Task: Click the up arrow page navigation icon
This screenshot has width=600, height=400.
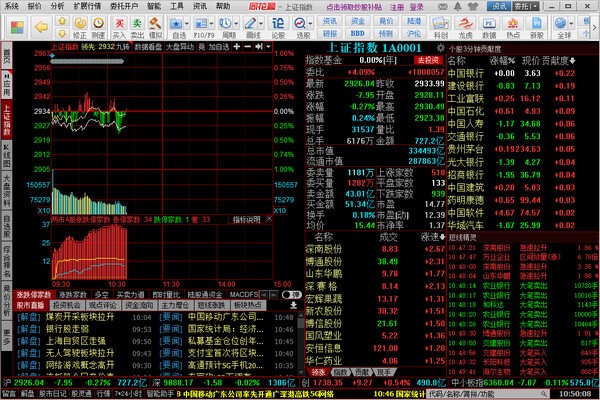Action: coord(63,21)
